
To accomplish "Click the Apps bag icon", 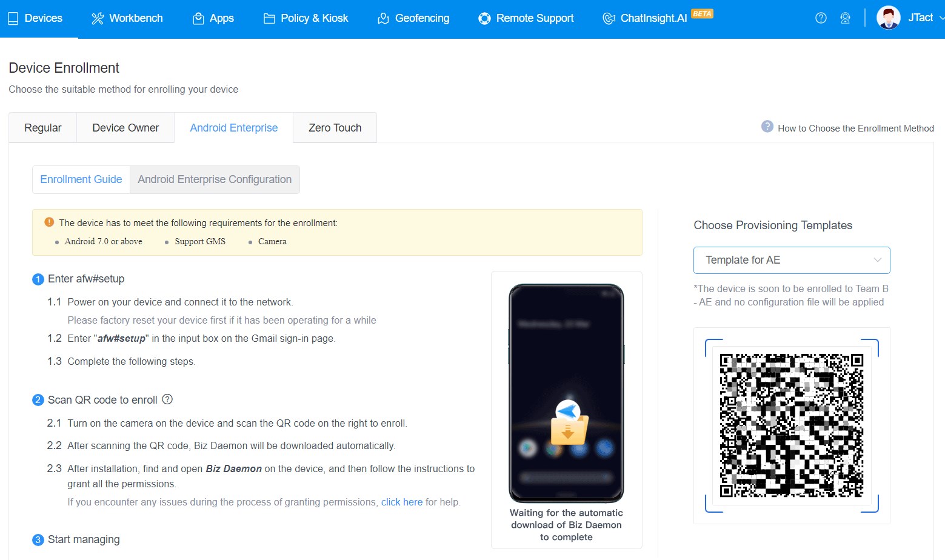I will coord(198,19).
